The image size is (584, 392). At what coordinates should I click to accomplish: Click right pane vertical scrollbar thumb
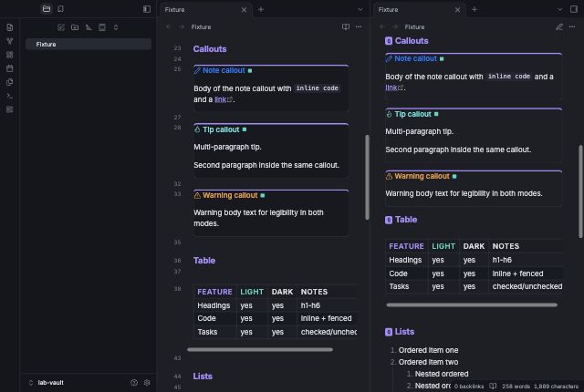(580, 191)
